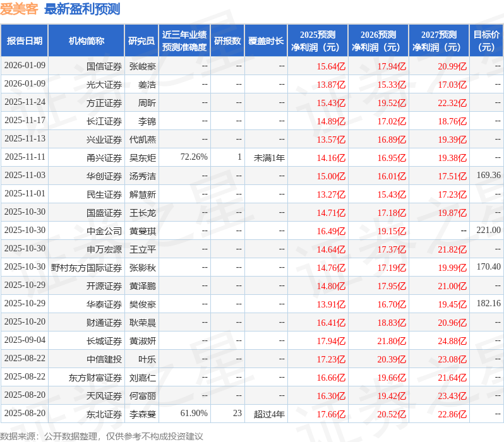
Task: Click target price 170.40
Action: 489,267
